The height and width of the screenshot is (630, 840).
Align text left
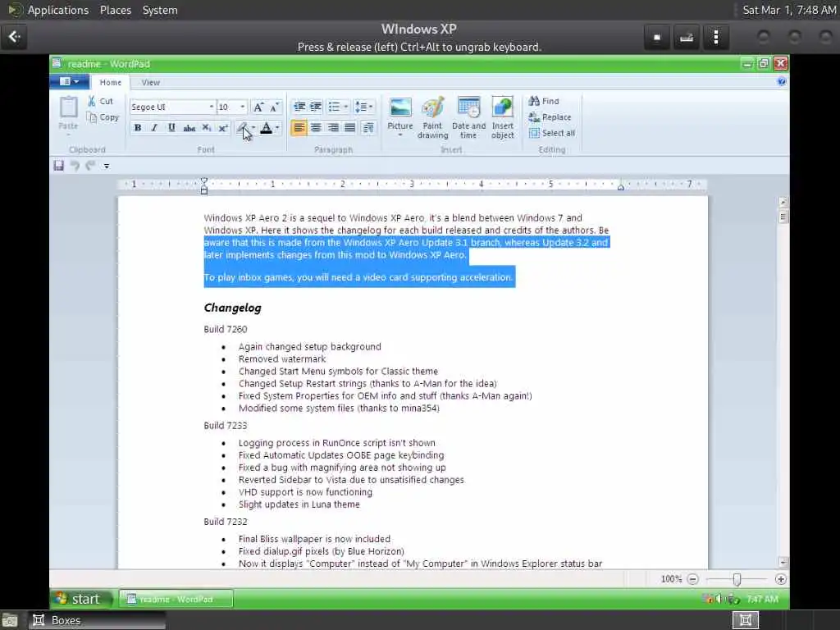[x=299, y=128]
